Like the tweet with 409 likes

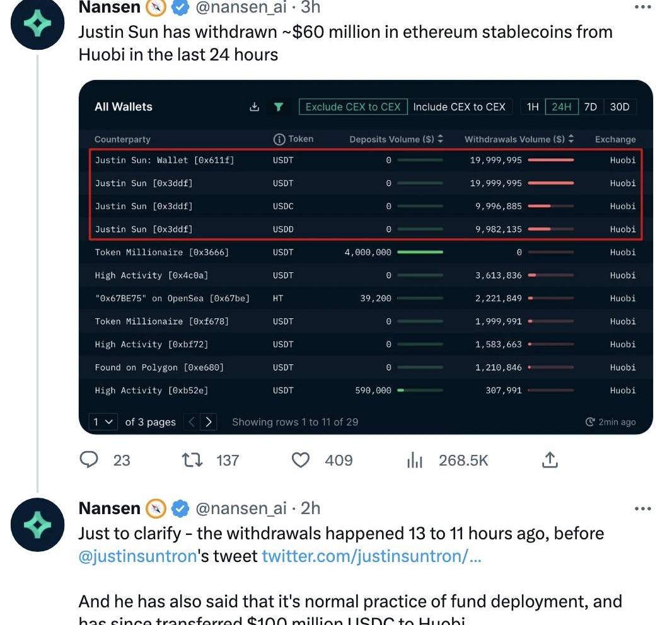point(301,460)
